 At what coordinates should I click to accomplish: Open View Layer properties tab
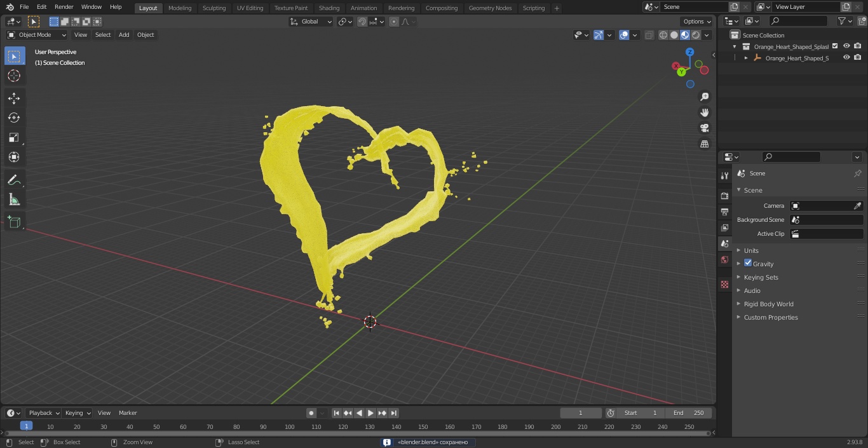[x=724, y=227]
